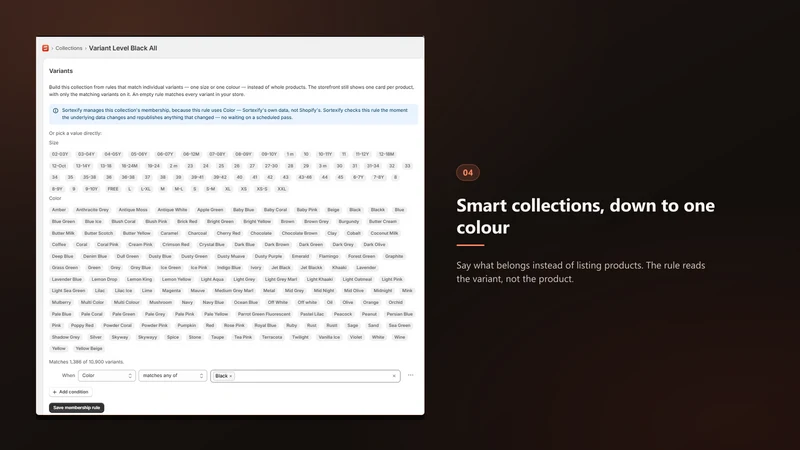The width and height of the screenshot is (800, 450).
Task: Pick the Persian Blue color chip
Action: click(399, 314)
